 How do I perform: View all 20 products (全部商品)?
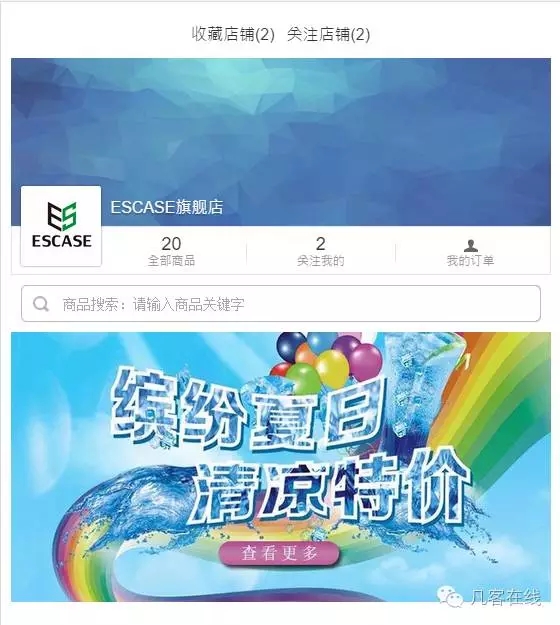pyautogui.click(x=171, y=251)
